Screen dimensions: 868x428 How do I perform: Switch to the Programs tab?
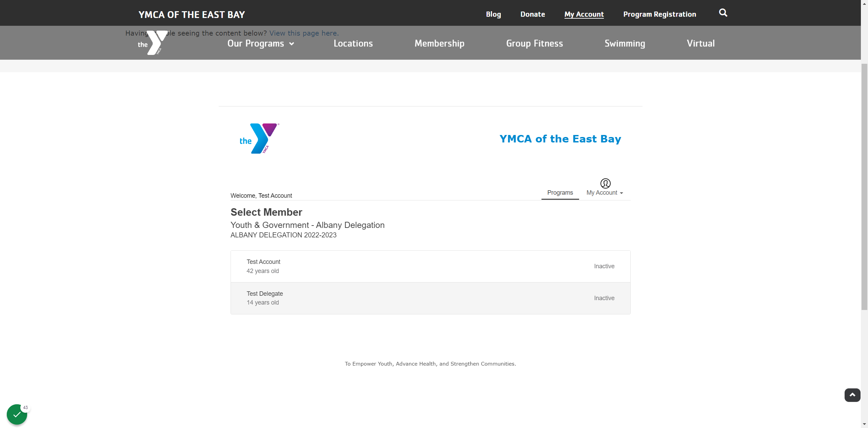560,193
